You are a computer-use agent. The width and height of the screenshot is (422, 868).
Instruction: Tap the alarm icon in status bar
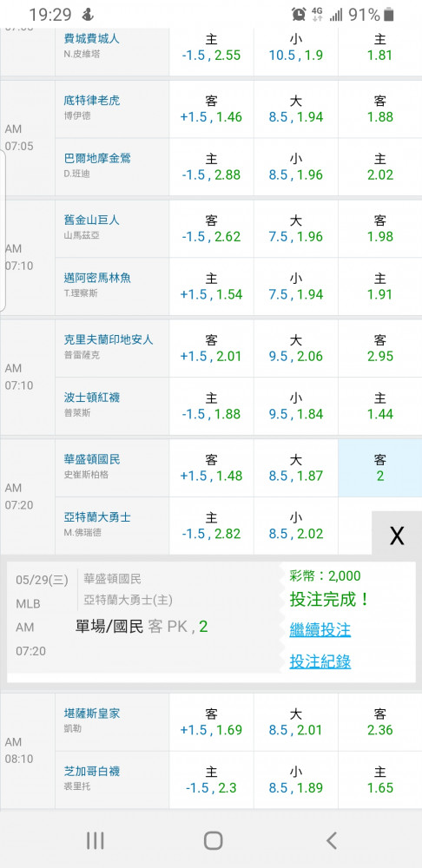click(x=299, y=15)
